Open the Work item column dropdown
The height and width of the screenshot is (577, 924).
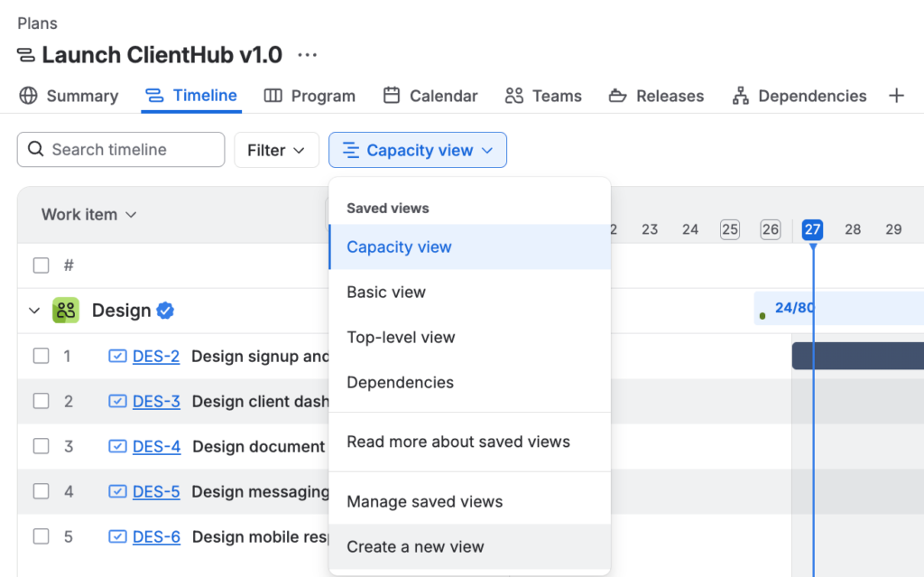(89, 215)
